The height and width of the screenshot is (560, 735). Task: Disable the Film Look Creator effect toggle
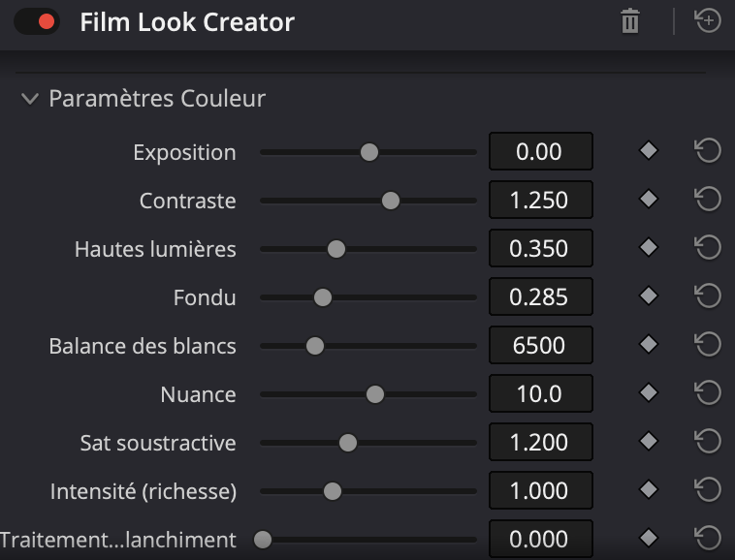[37, 21]
